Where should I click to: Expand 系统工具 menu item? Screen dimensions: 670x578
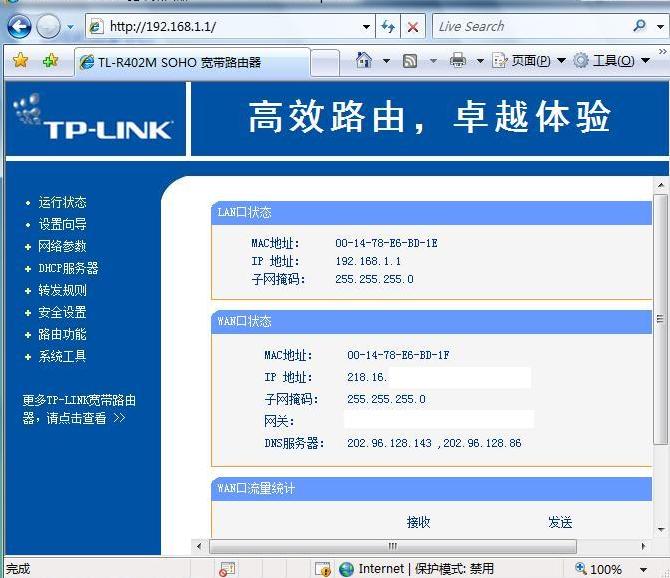(62, 356)
